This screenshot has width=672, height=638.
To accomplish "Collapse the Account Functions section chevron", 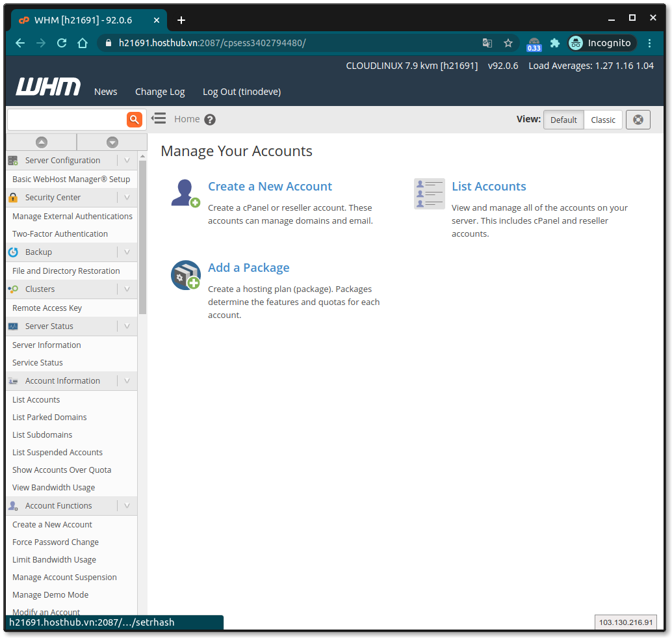I will (127, 506).
